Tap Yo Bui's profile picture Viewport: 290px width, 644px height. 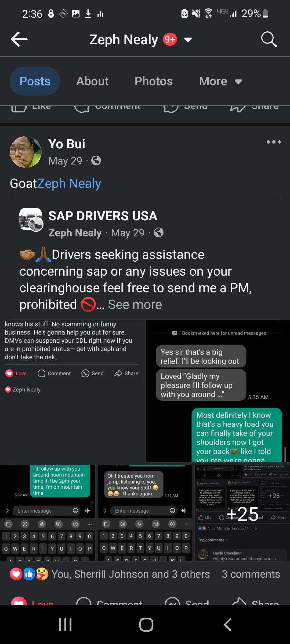(x=26, y=152)
